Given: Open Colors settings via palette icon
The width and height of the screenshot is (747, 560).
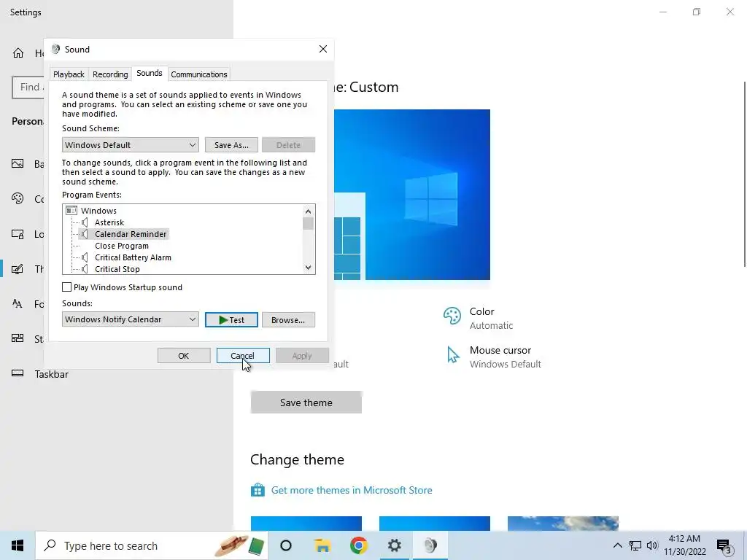Looking at the screenshot, I should (18, 198).
